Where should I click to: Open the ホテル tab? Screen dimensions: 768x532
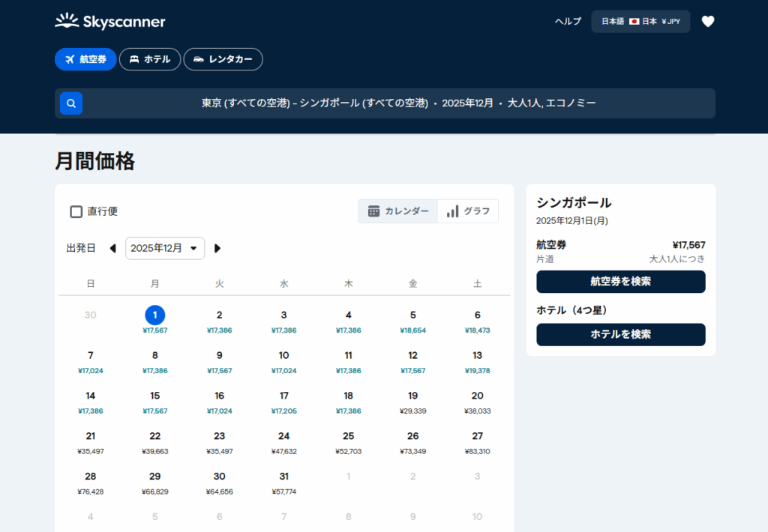coord(150,59)
